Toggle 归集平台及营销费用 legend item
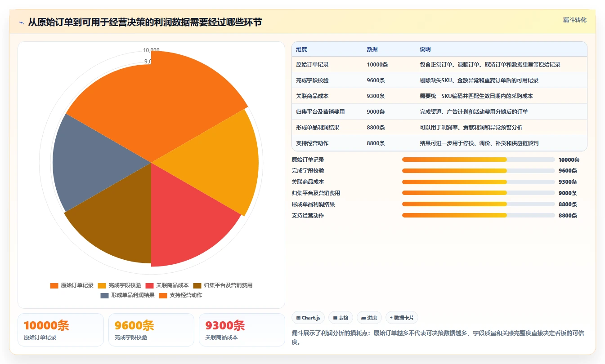Screen dimensions: 605x364 pos(223,285)
